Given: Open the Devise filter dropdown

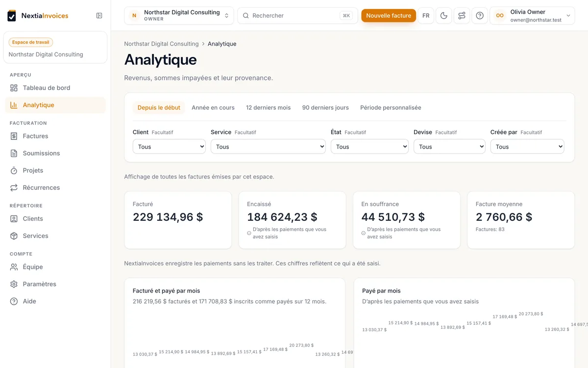Looking at the screenshot, I should pyautogui.click(x=449, y=147).
